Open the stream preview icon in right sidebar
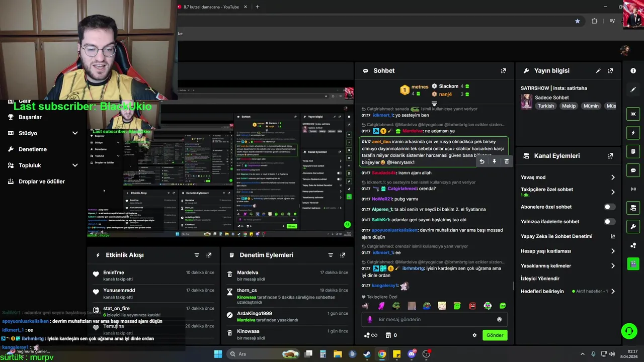 [x=633, y=114]
